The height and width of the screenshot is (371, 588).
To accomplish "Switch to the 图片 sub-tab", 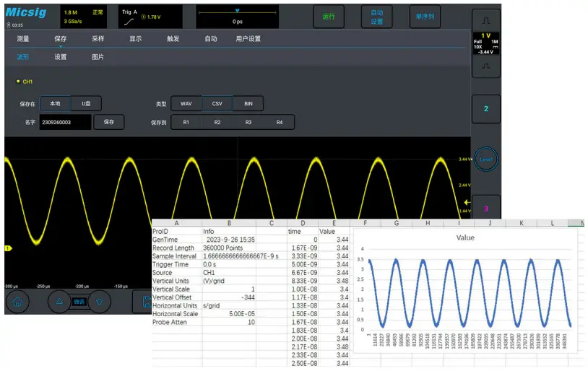I will 98,57.
